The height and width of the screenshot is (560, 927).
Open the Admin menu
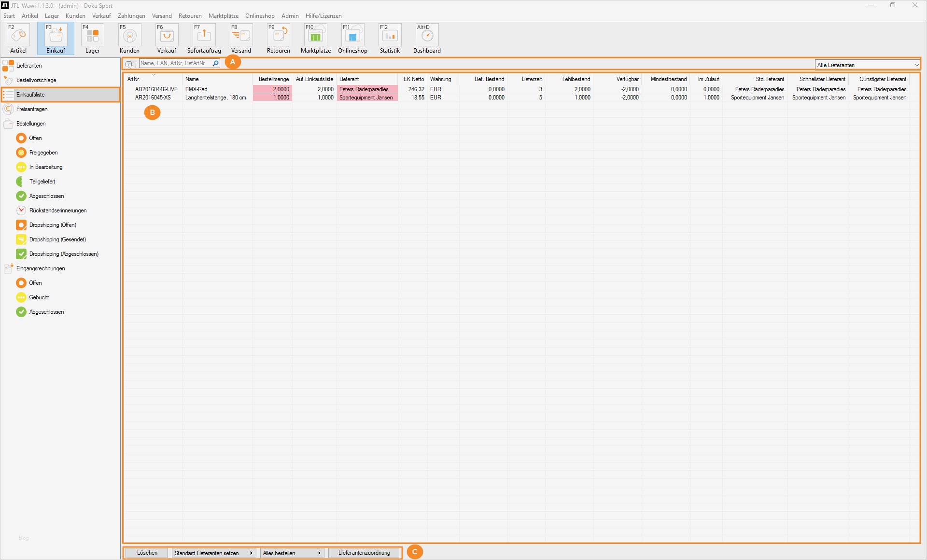tap(290, 16)
